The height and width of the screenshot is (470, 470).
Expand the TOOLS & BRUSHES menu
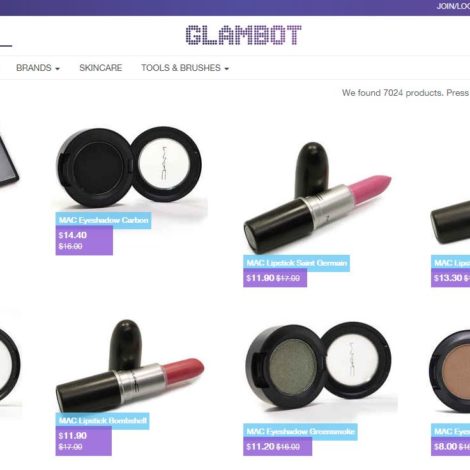[185, 68]
